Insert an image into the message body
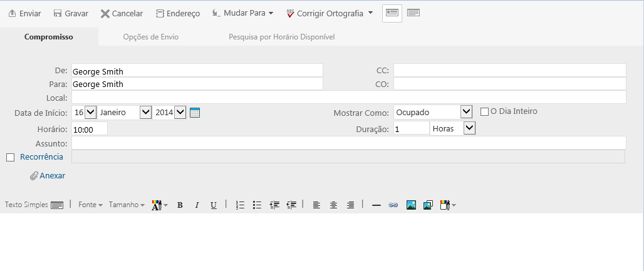 (x=411, y=205)
